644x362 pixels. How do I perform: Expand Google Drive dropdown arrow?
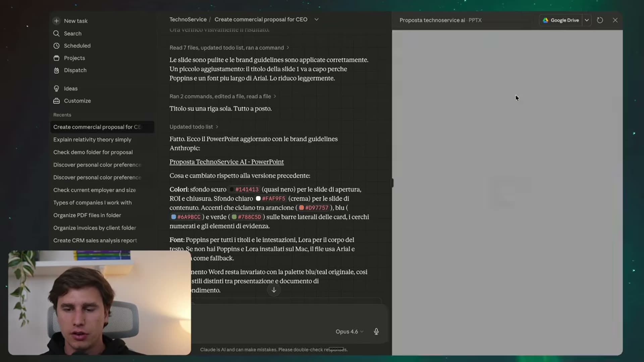[x=587, y=20]
